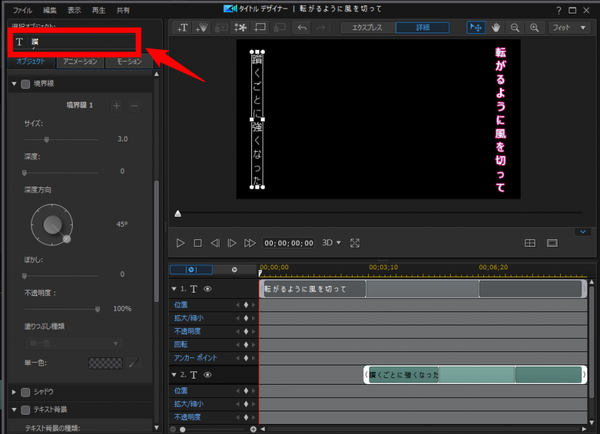The height and width of the screenshot is (434, 600).
Task: Step to next frame
Action: (x=232, y=243)
